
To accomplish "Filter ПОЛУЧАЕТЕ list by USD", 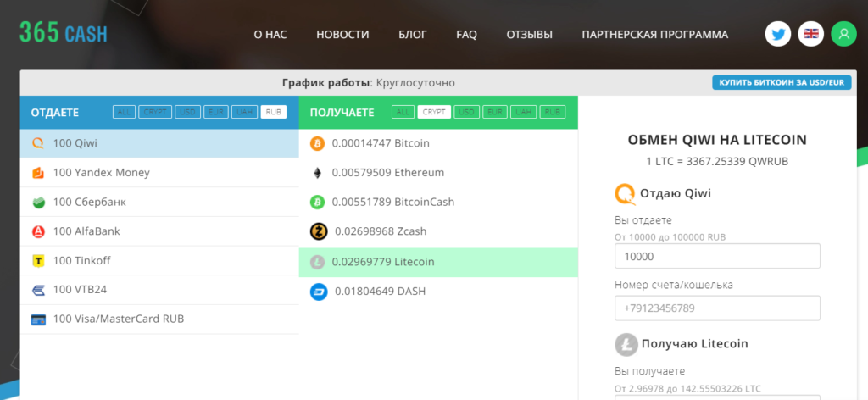I will pos(467,112).
